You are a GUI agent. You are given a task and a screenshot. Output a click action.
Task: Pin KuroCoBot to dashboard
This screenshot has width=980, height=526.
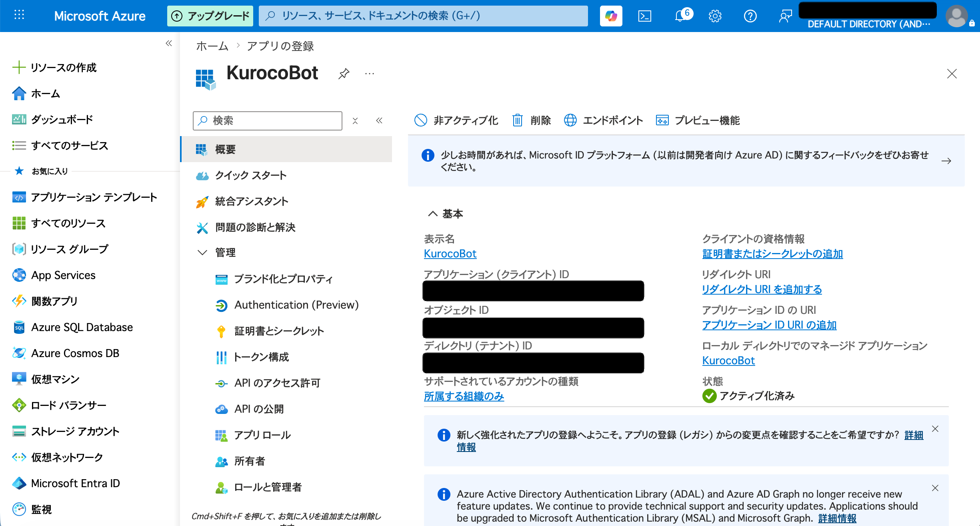(x=344, y=74)
